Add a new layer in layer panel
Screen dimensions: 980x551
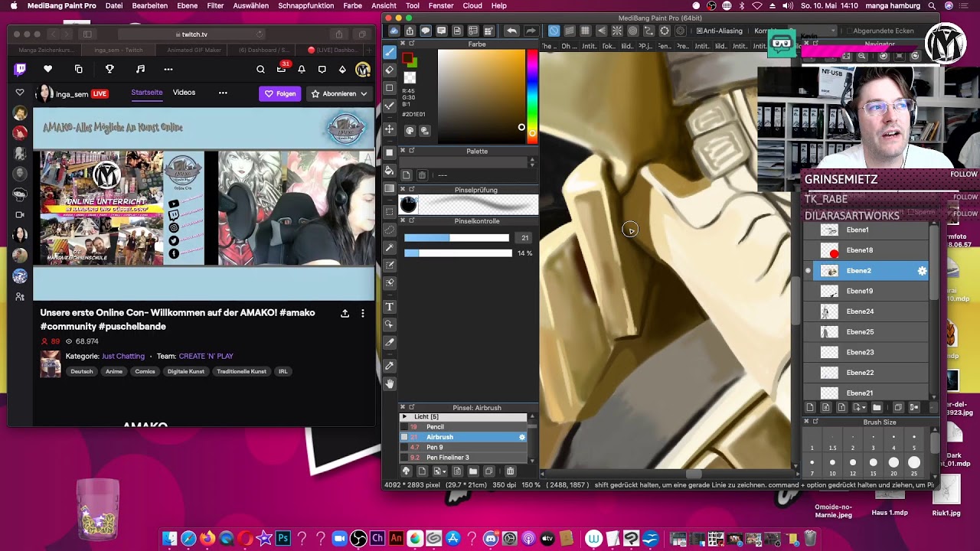tap(810, 408)
